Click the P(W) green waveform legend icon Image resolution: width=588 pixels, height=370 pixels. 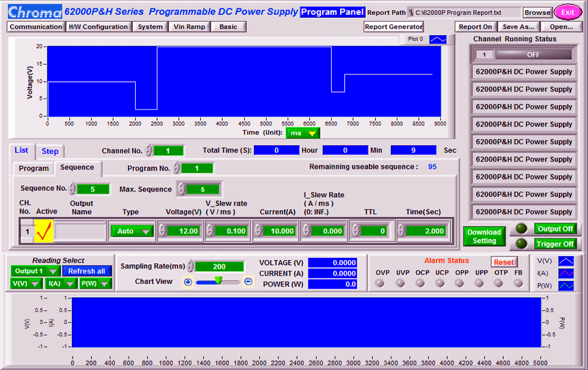click(x=566, y=286)
